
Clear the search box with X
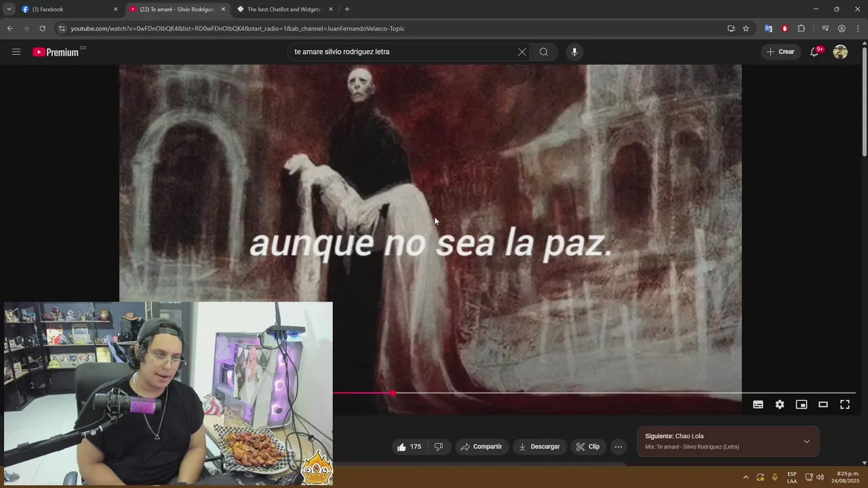[x=522, y=52]
